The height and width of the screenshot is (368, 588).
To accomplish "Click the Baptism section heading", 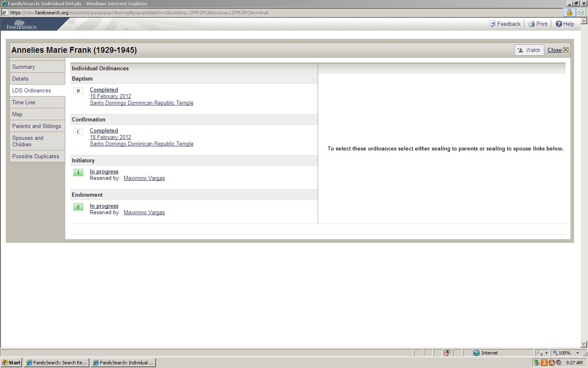I will click(x=82, y=79).
